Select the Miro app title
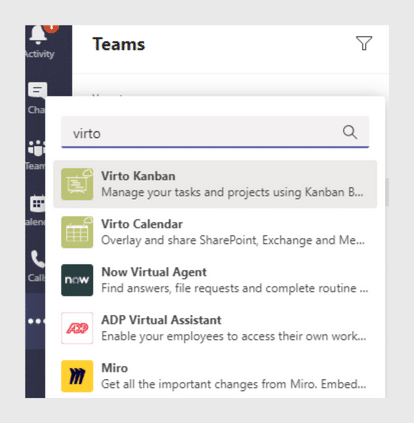The width and height of the screenshot is (414, 423). click(115, 368)
